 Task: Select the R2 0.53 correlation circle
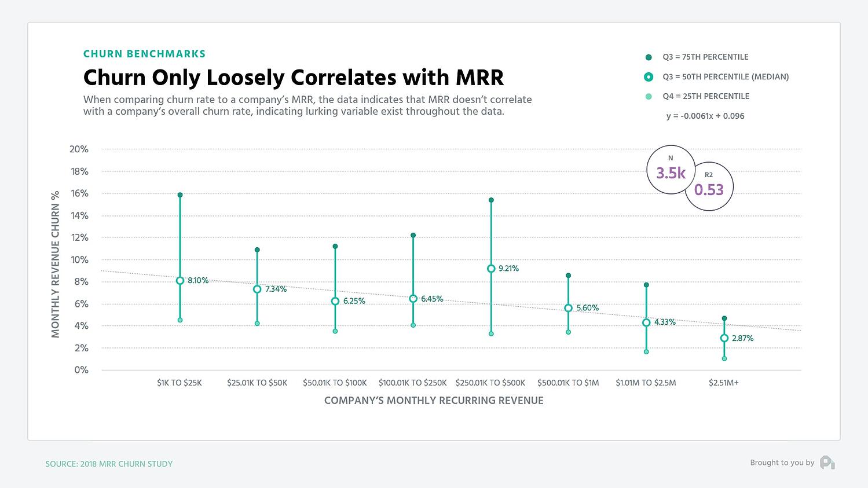click(x=709, y=185)
